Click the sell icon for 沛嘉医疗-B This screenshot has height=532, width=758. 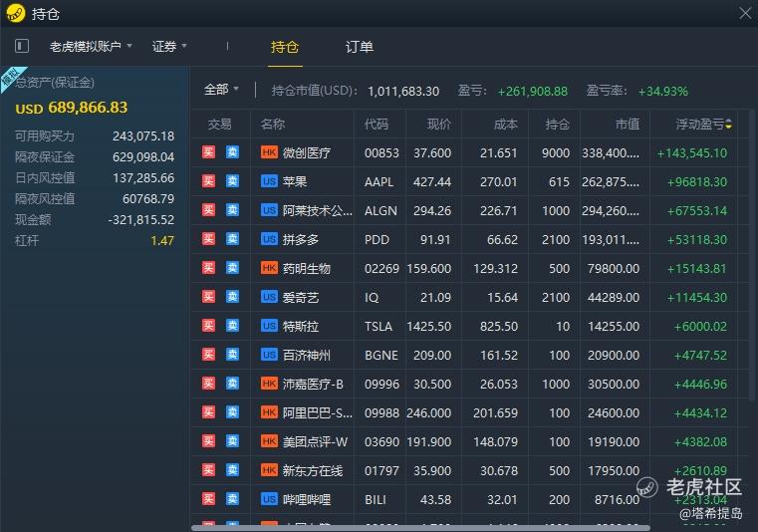(232, 384)
